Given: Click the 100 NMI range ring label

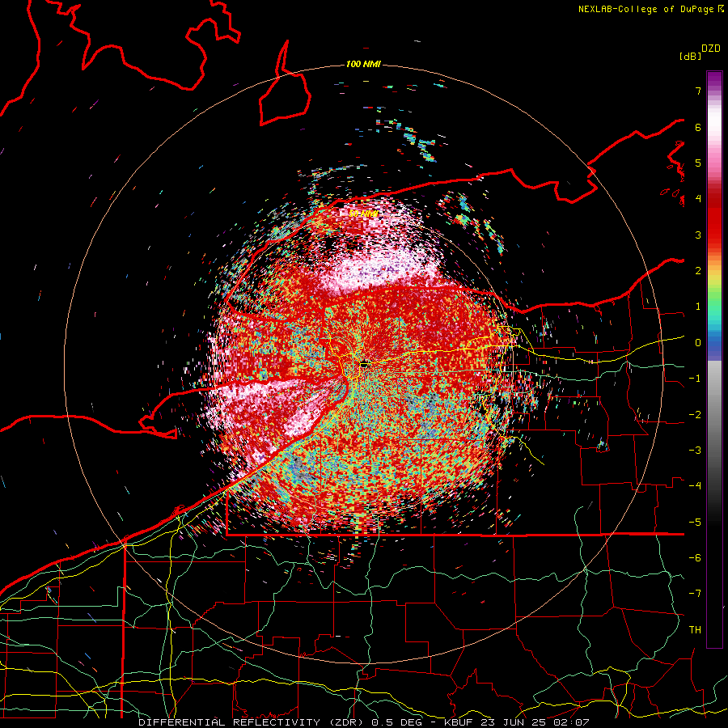Looking at the screenshot, I should (x=363, y=64).
